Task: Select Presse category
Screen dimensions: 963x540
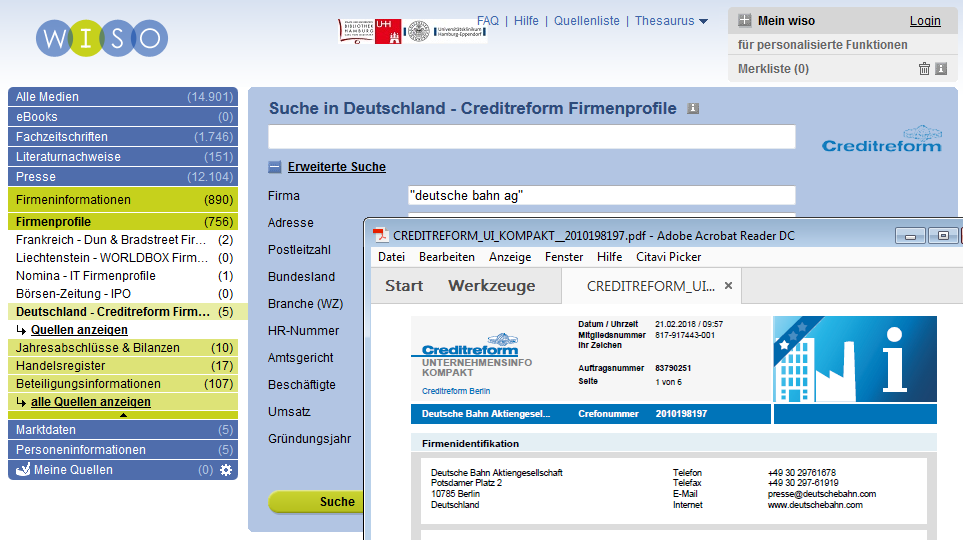Action: (x=123, y=177)
